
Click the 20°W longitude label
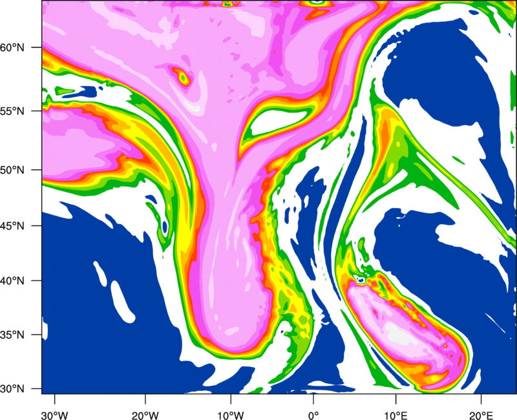[145, 415]
